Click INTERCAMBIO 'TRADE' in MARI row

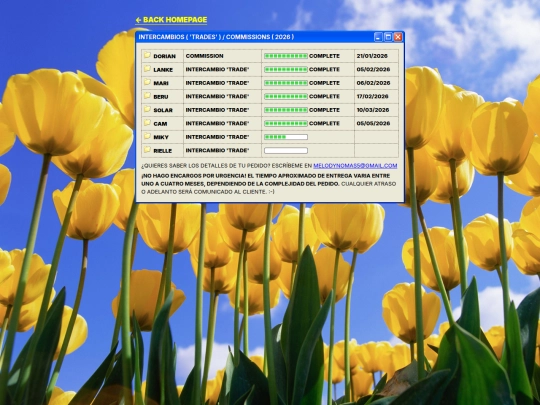pos(217,83)
